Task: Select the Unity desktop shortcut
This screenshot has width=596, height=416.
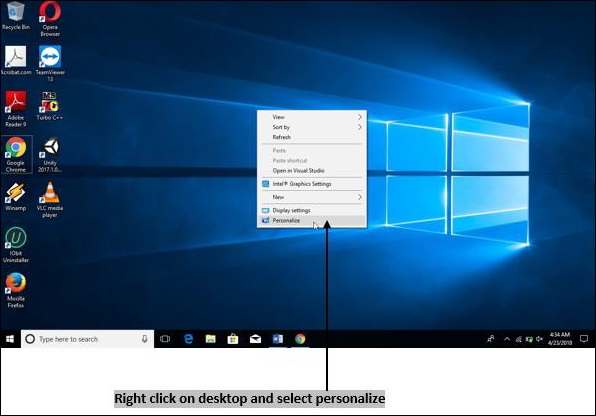Action: (50, 155)
